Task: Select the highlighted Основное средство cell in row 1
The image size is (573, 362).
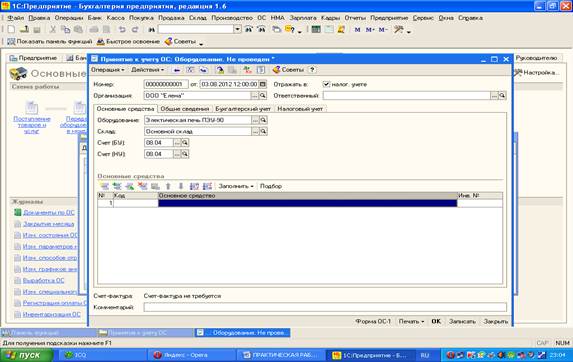Action: 308,203
